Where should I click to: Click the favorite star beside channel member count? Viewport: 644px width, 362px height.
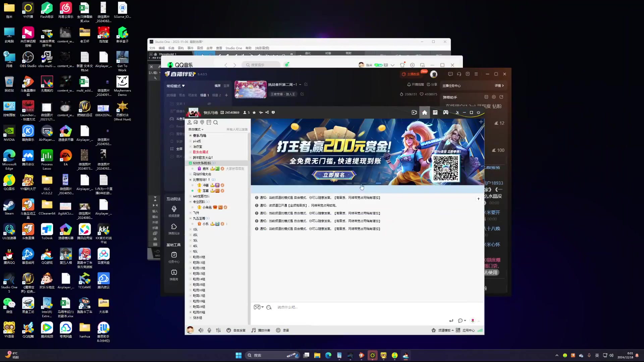pos(254,113)
